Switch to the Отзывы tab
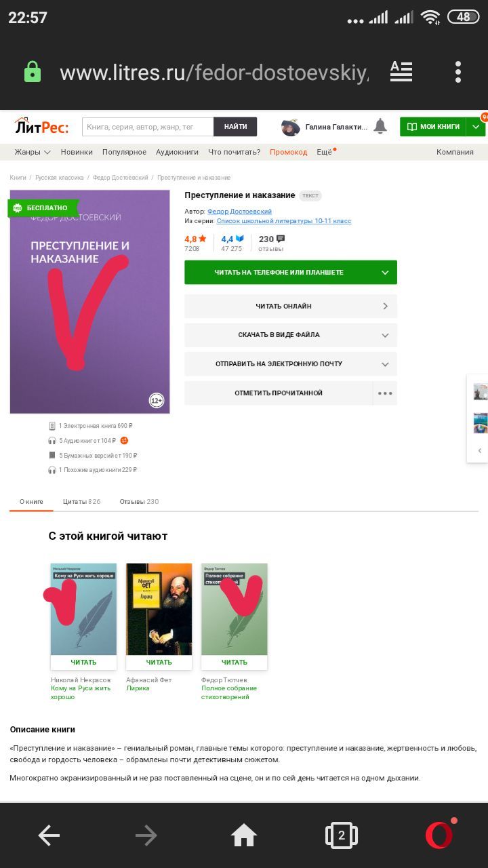Screen dimensions: 488x868 click(x=139, y=502)
